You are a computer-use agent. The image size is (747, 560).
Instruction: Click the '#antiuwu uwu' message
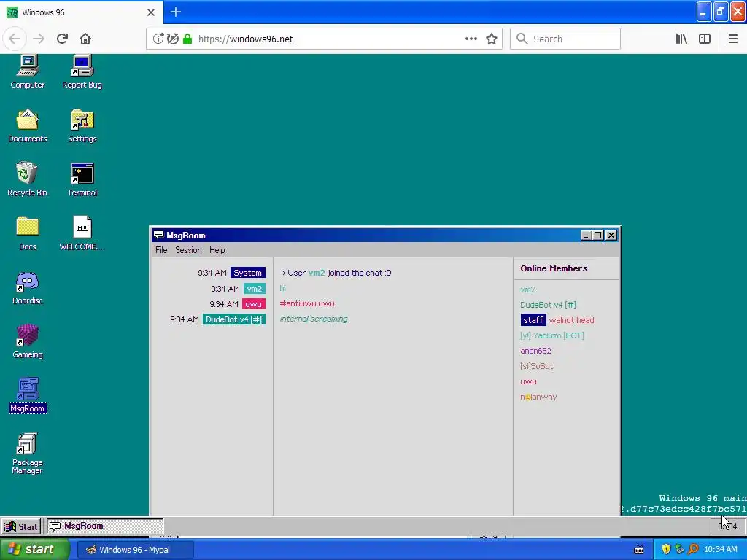pyautogui.click(x=307, y=304)
